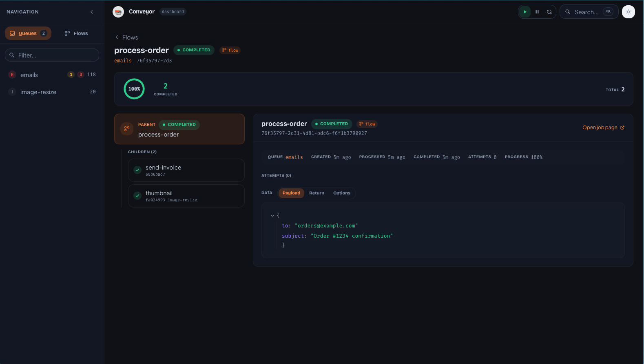Viewport: 644px width, 364px height.
Task: Click the sidebar Filter input field
Action: point(52,55)
